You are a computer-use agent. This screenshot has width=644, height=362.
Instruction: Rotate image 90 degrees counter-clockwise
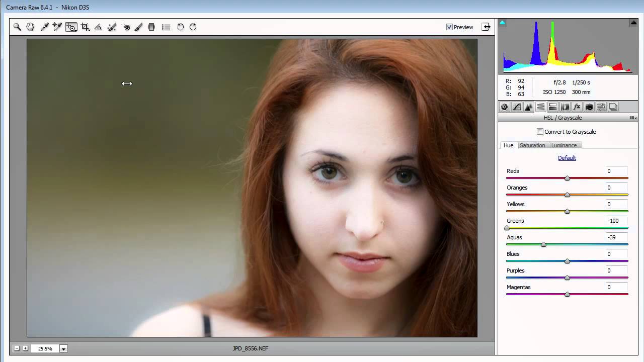180,27
